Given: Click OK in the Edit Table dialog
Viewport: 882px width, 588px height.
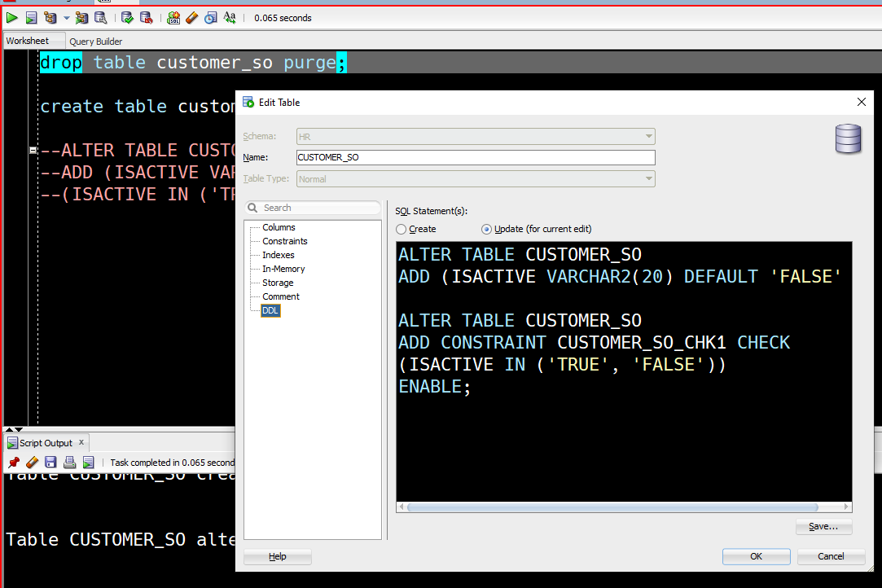Looking at the screenshot, I should pos(756,556).
